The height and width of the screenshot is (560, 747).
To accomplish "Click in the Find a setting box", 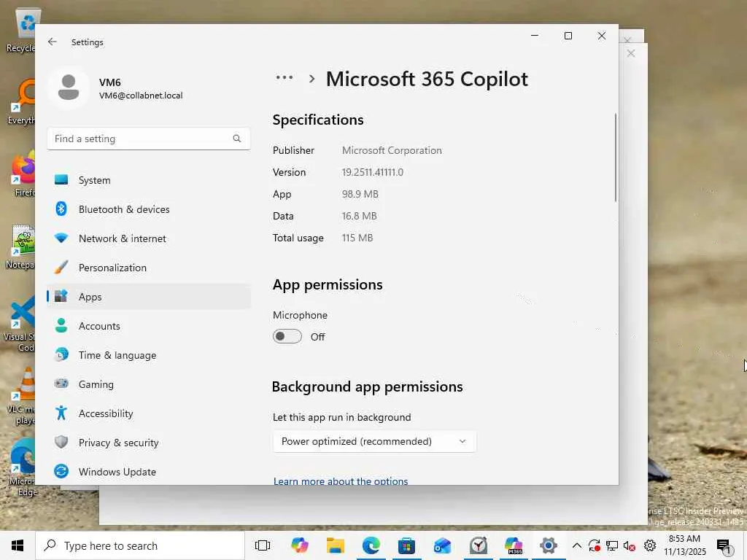I will point(149,139).
